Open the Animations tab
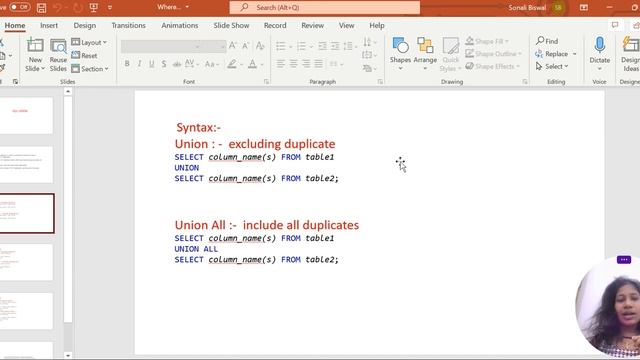The image size is (640, 360). (x=180, y=25)
